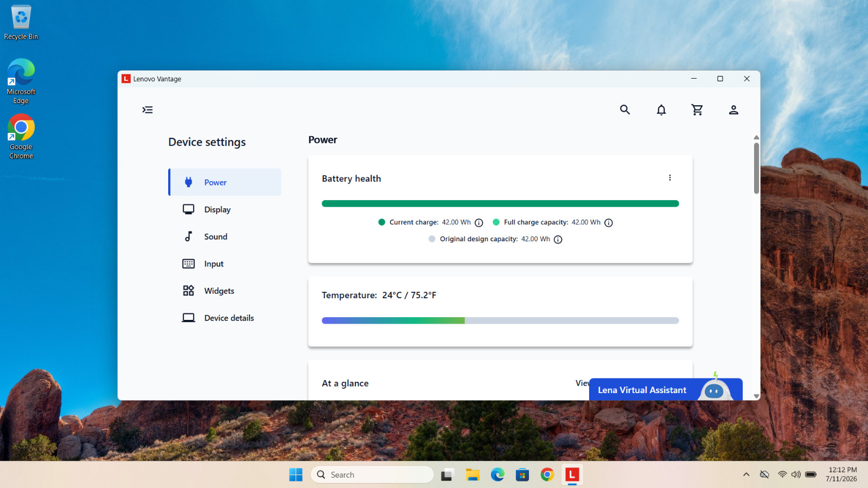Click the Lenovo Vantage title bar logo

[x=126, y=79]
